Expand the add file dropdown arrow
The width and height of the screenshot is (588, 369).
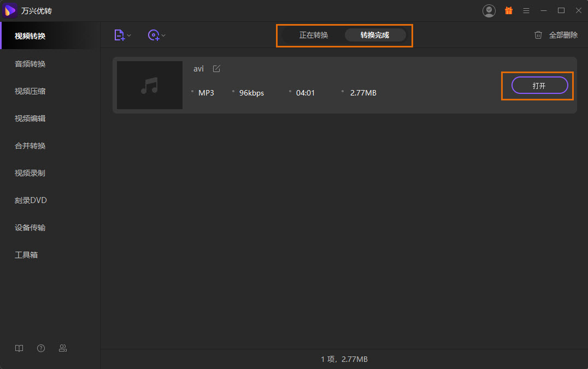tap(130, 35)
